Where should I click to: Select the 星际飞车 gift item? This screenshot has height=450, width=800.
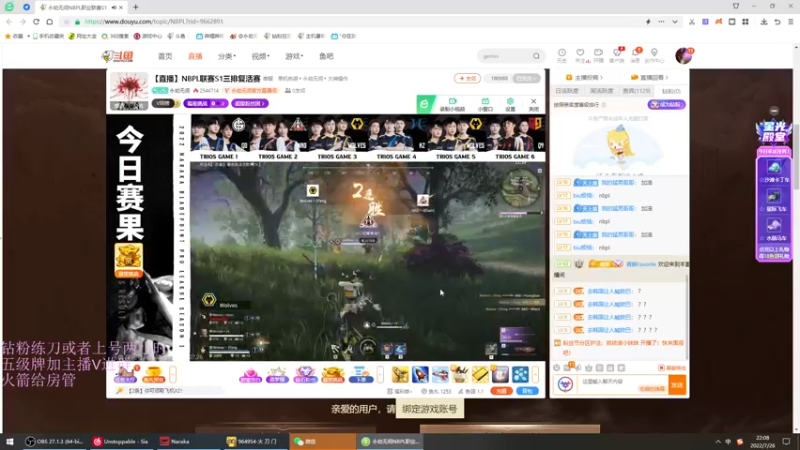click(x=774, y=200)
